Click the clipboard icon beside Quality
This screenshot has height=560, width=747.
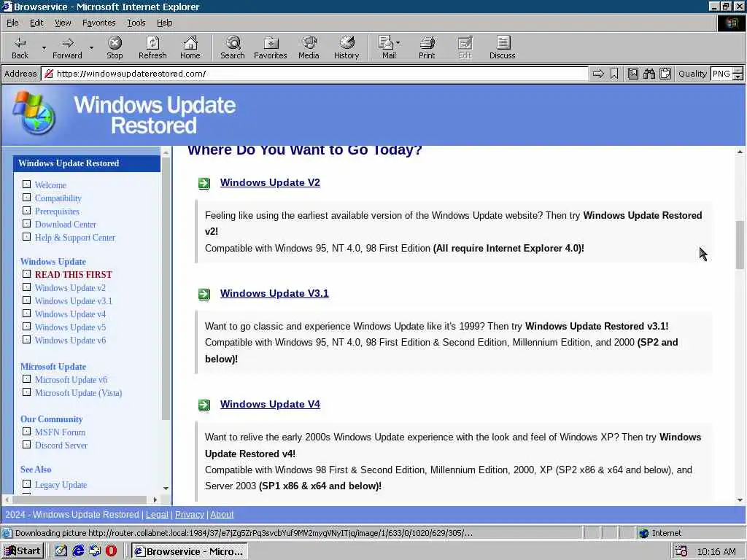pos(665,74)
